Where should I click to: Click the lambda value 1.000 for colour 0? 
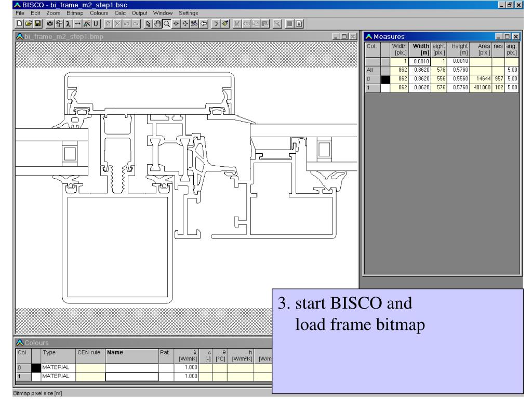(x=186, y=367)
